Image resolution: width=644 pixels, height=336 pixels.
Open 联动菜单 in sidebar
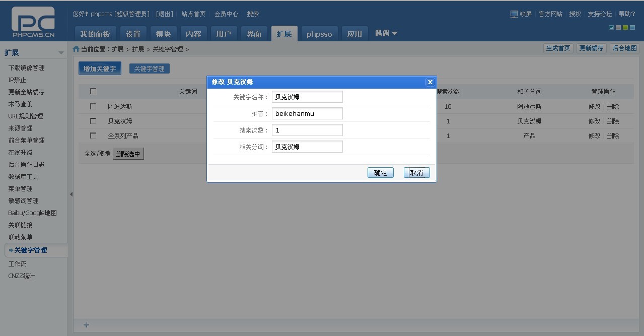click(x=20, y=237)
